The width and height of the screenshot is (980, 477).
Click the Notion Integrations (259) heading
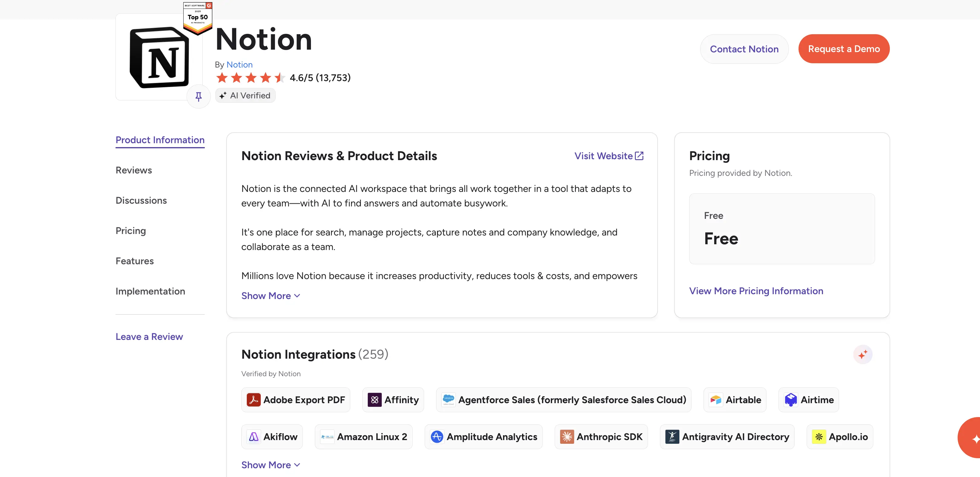coord(315,354)
